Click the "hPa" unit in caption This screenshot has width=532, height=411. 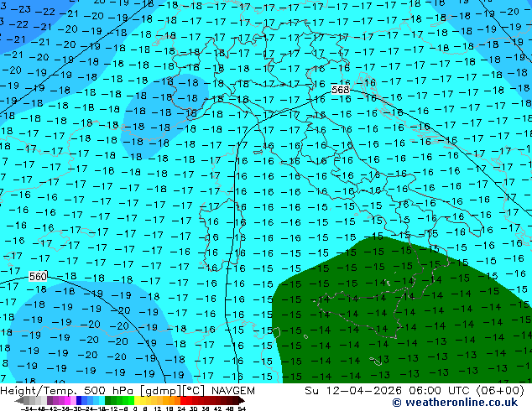[123, 391]
